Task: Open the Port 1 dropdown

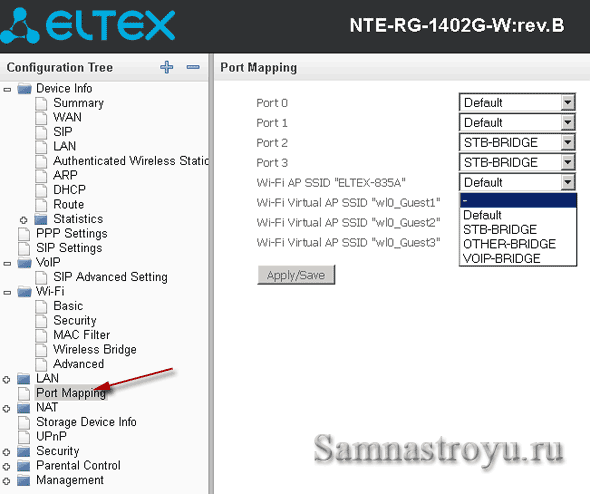Action: point(517,122)
